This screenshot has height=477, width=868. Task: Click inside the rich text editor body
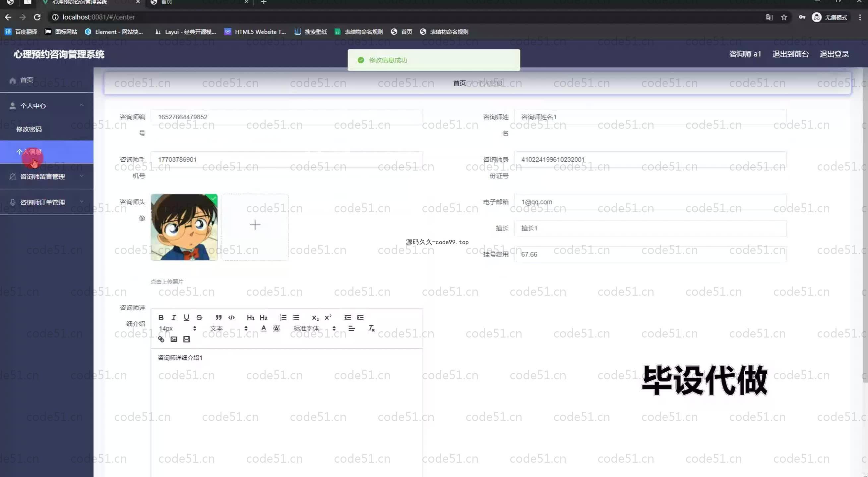(286, 412)
